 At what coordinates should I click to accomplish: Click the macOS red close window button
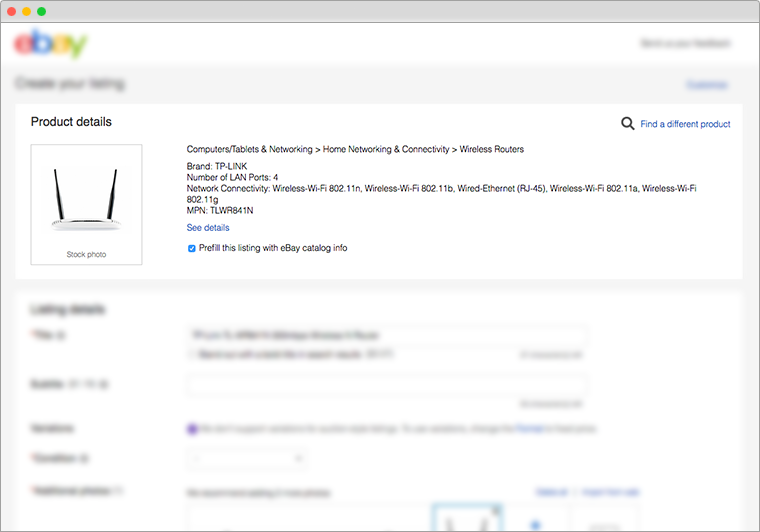click(12, 11)
